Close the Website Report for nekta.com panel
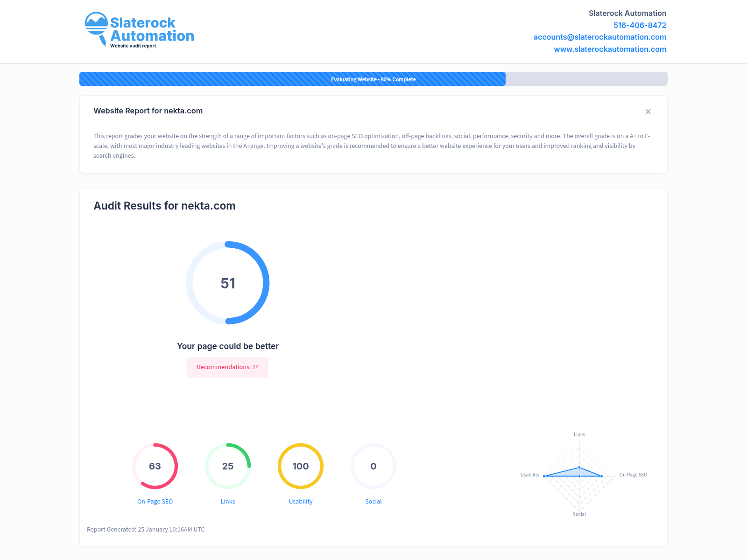747x560 pixels. click(648, 112)
